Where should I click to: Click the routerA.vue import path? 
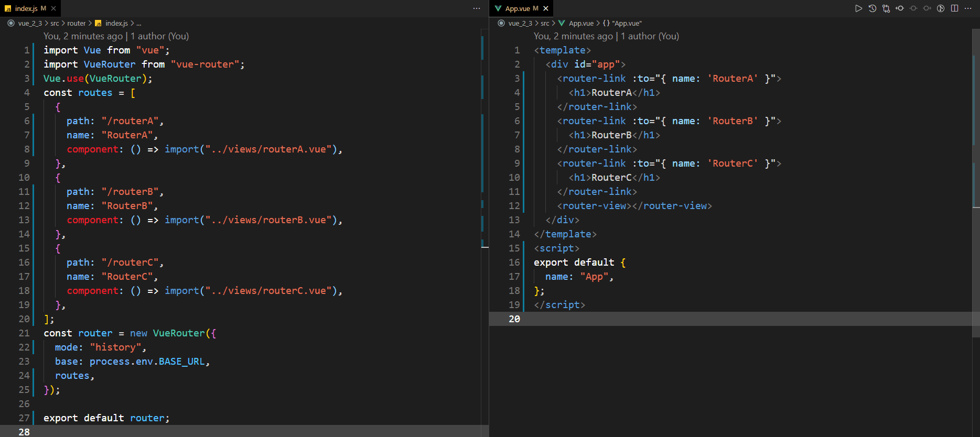pyautogui.click(x=268, y=149)
